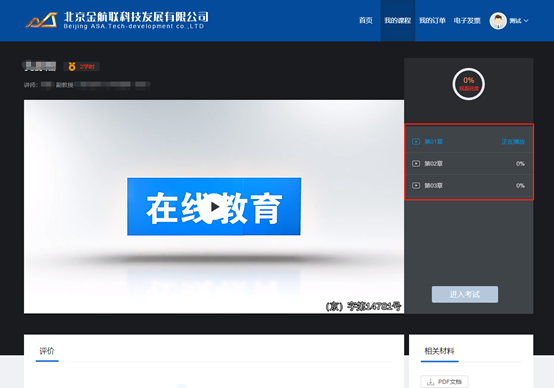Screen dimensions: 554x388
Task: Go to 我的订单 in navigation
Action: pos(432,20)
